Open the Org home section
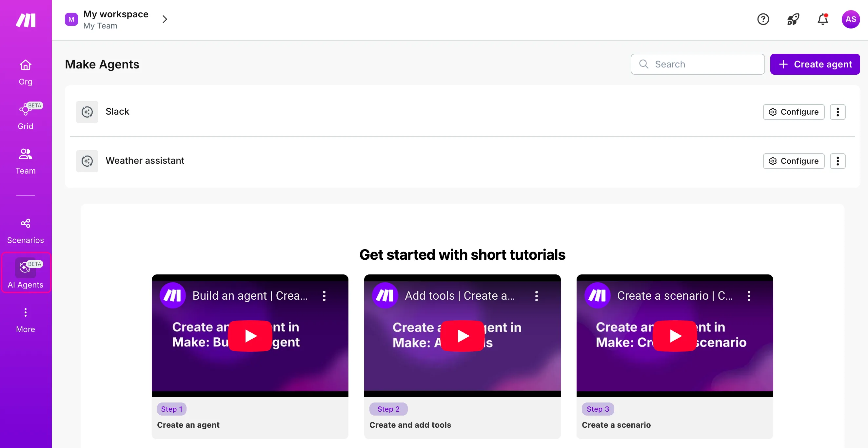 (26, 72)
